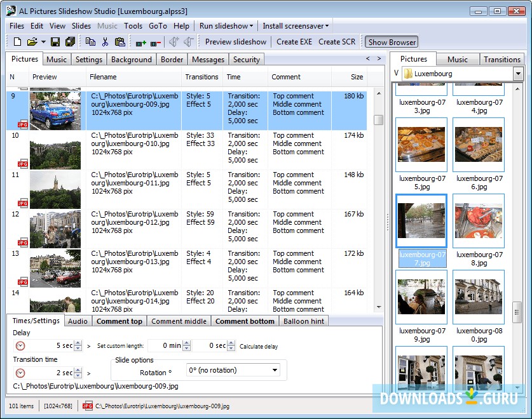Screen dimensions: 532x419
Task: Open the Slides menu
Action: pos(81,26)
